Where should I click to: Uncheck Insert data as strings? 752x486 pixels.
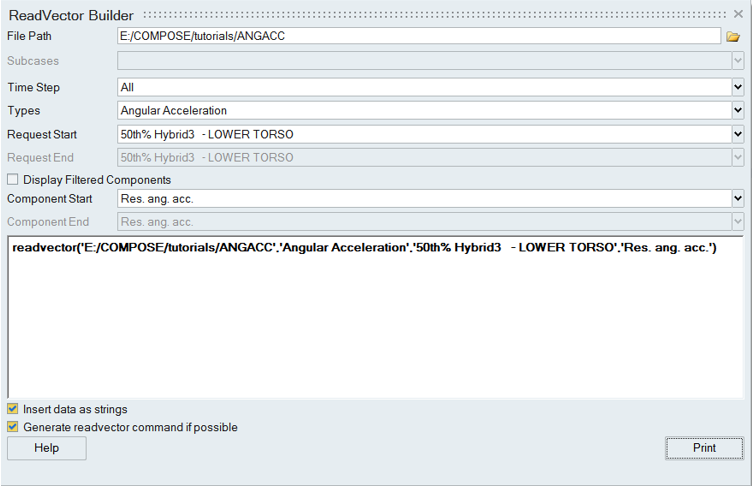click(13, 409)
